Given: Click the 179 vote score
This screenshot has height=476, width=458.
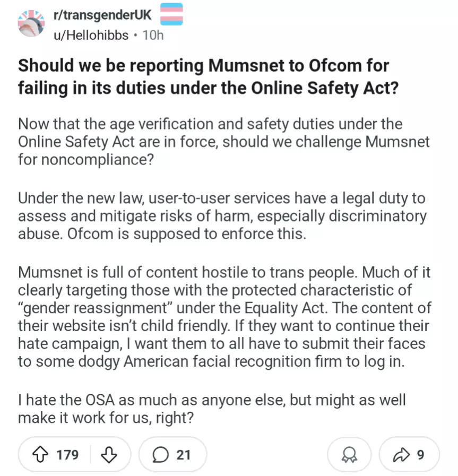Looking at the screenshot, I should [67, 455].
